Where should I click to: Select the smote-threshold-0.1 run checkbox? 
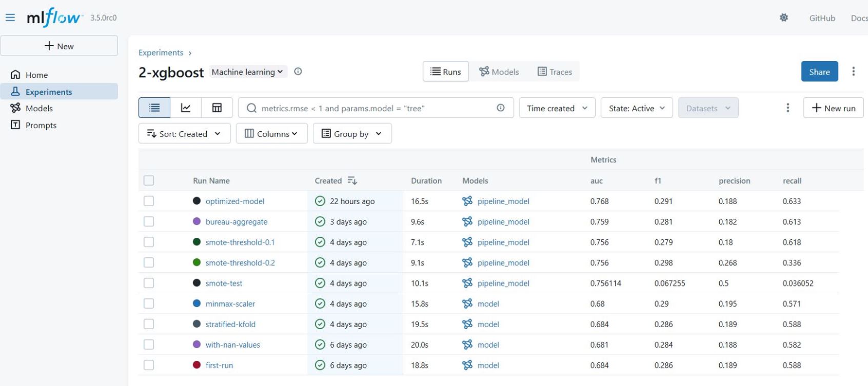(x=149, y=242)
